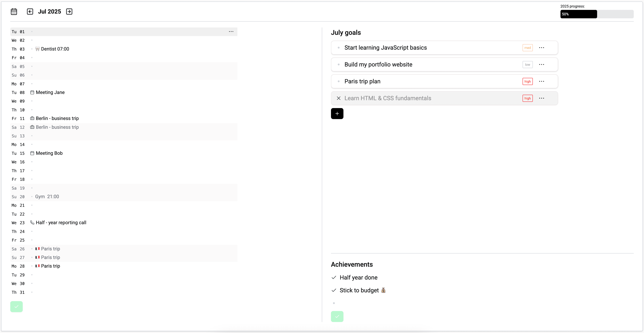
Task: Click the low priority tag
Action: pyautogui.click(x=528, y=64)
